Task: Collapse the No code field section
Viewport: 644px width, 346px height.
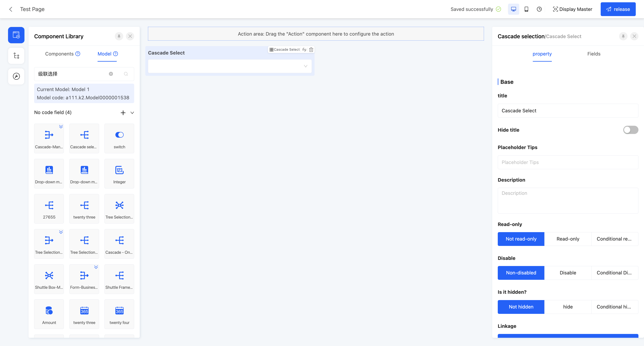Action: click(x=132, y=113)
